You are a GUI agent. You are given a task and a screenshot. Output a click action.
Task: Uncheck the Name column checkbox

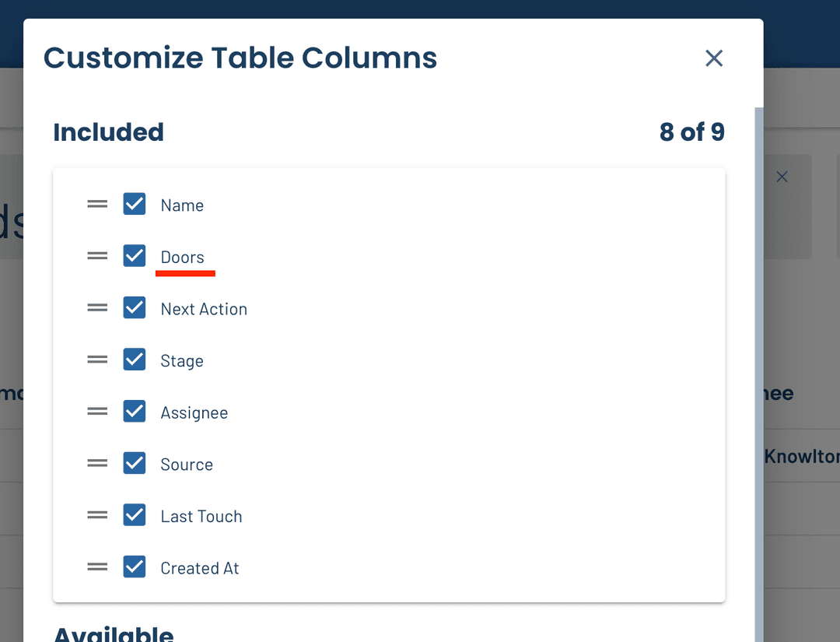pos(135,205)
